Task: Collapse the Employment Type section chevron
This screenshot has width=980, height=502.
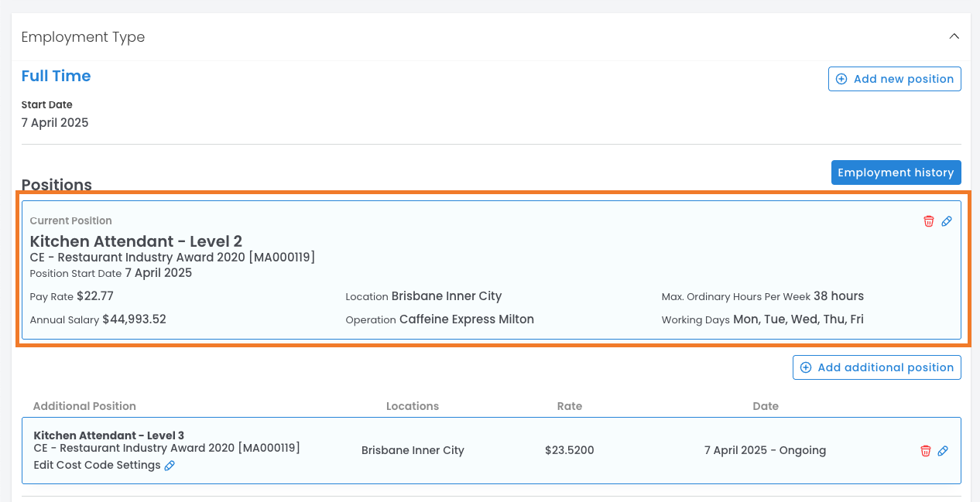Action: [x=954, y=36]
